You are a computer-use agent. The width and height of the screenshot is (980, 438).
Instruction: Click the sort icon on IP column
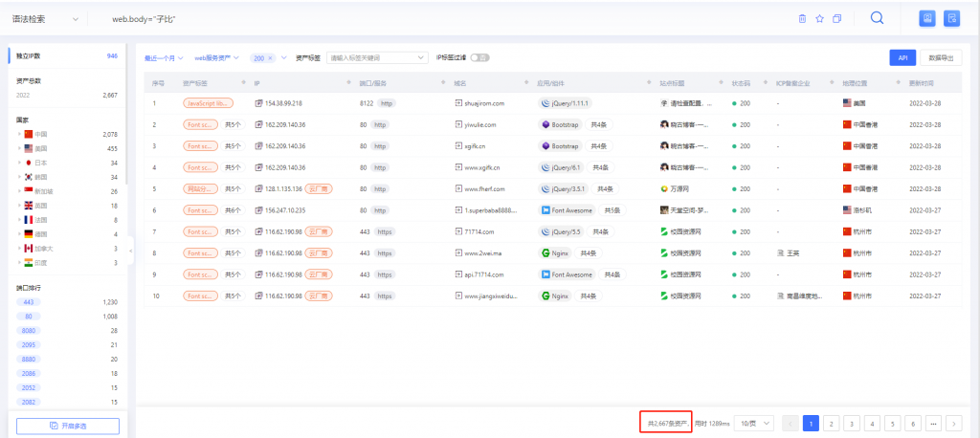pos(348,83)
